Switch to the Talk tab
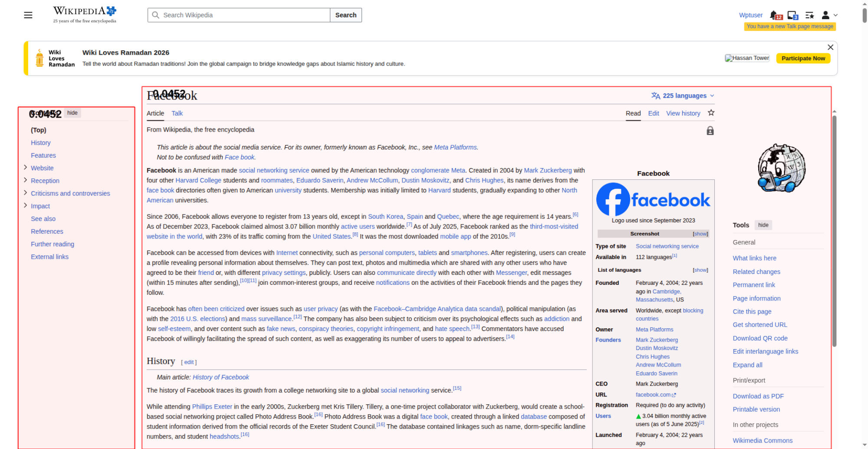Image resolution: width=868 pixels, height=449 pixels. [177, 113]
